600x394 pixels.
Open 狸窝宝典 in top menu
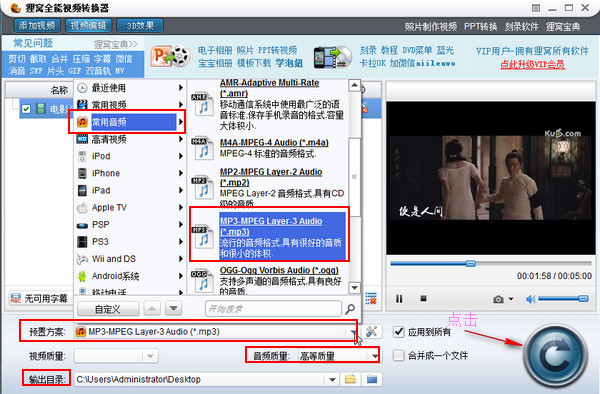coord(562,26)
